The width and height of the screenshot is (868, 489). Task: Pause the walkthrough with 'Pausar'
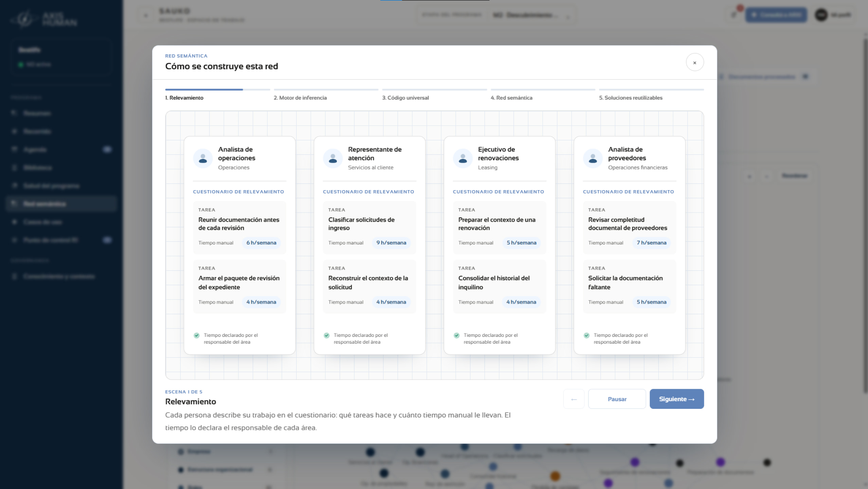point(617,399)
